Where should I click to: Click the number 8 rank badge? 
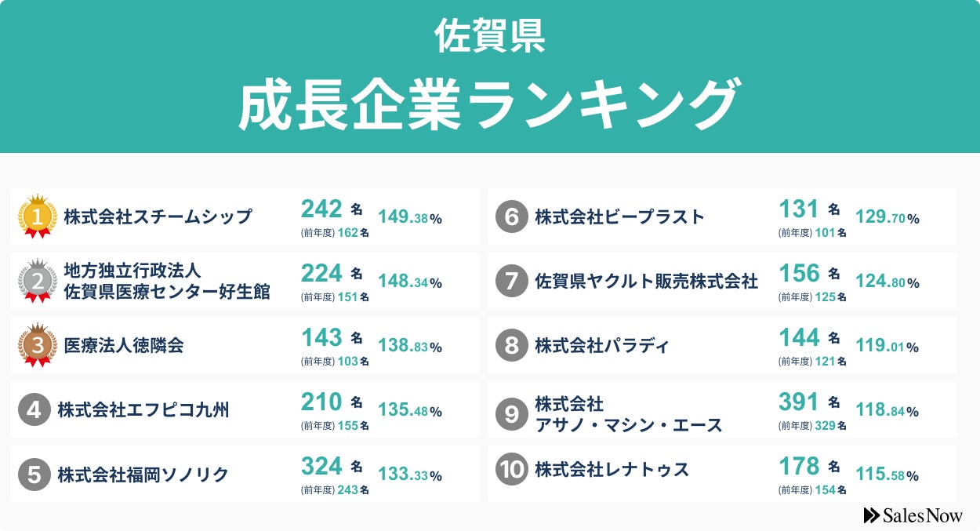coord(512,345)
